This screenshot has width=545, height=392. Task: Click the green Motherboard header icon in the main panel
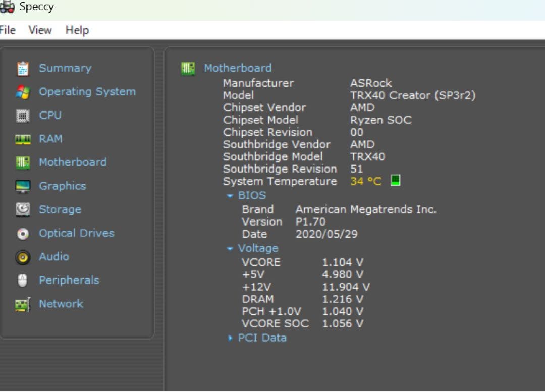click(x=188, y=69)
